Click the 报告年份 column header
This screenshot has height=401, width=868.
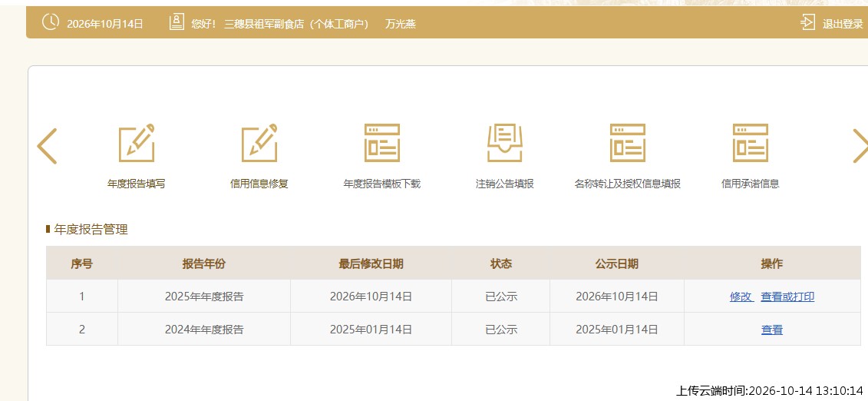(x=204, y=263)
